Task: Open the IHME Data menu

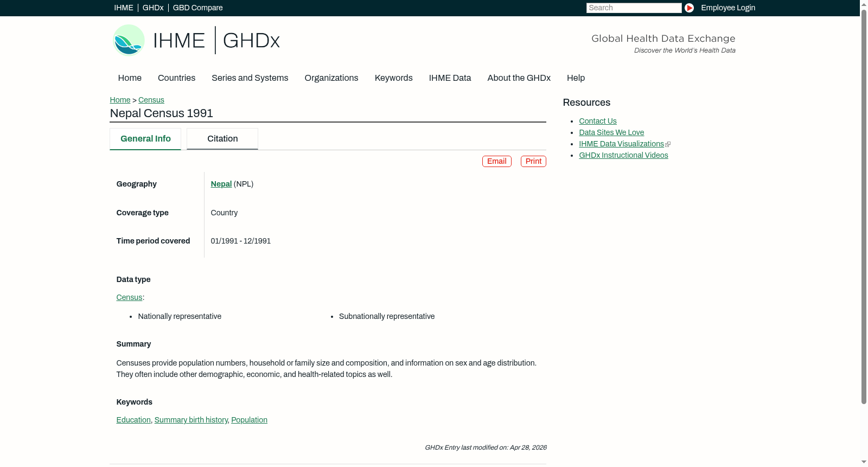Action: pyautogui.click(x=450, y=78)
